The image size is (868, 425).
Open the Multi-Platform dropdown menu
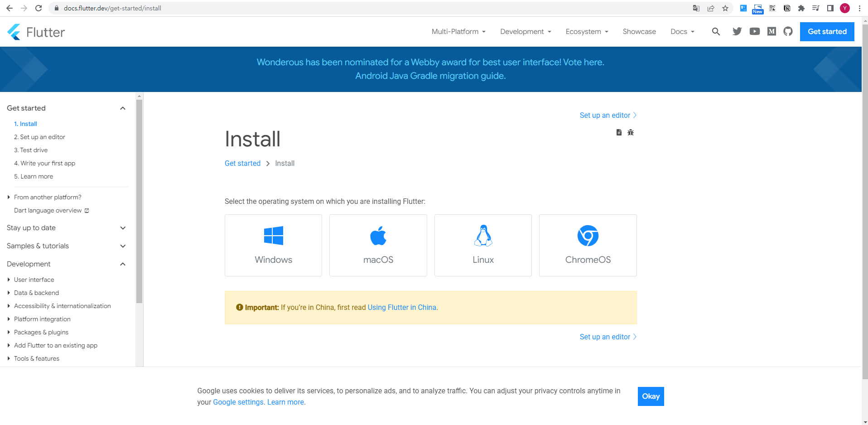pyautogui.click(x=458, y=31)
